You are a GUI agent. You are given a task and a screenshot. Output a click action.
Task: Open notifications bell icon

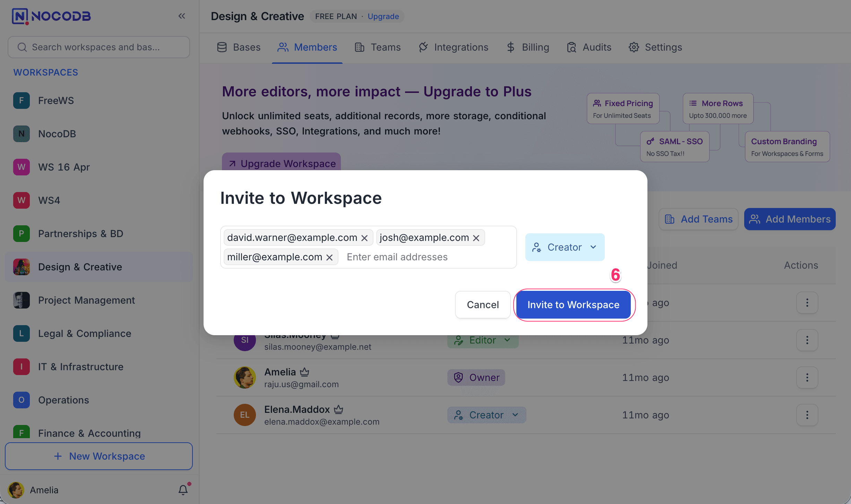pyautogui.click(x=183, y=490)
